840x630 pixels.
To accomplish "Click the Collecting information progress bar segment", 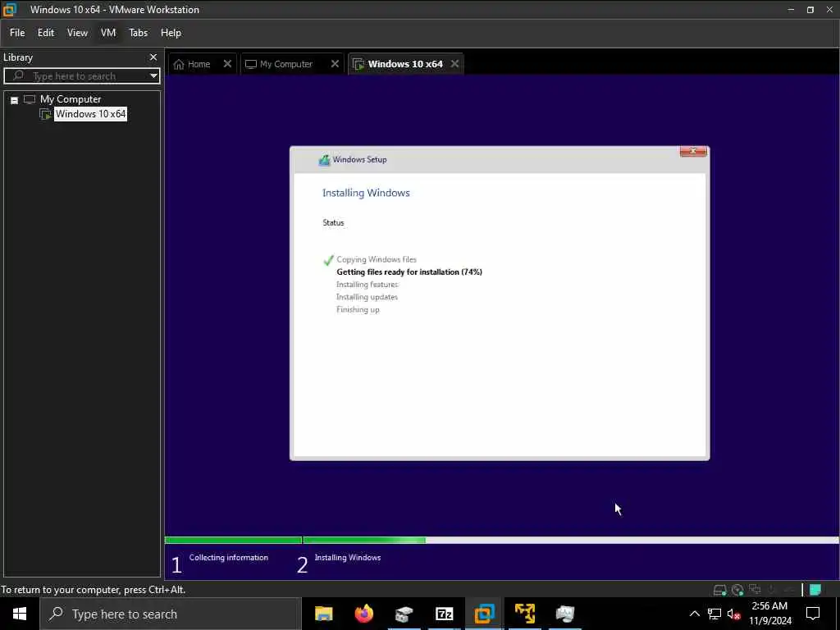I will [x=233, y=540].
